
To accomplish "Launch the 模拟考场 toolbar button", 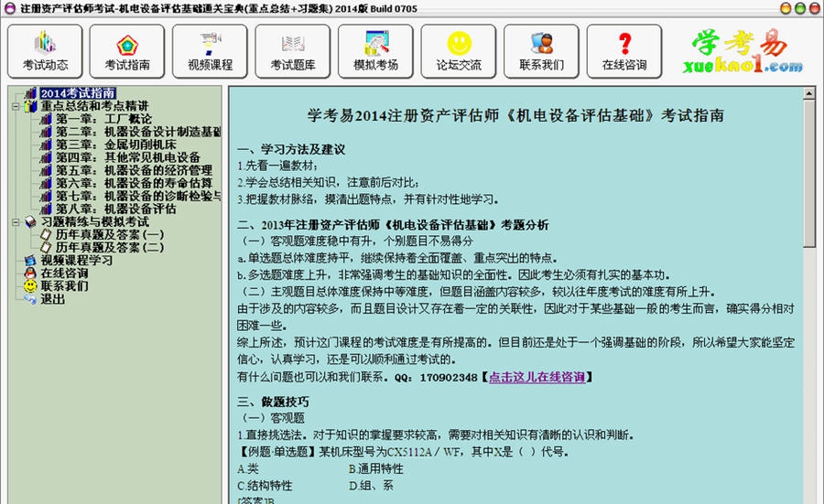I will point(375,51).
